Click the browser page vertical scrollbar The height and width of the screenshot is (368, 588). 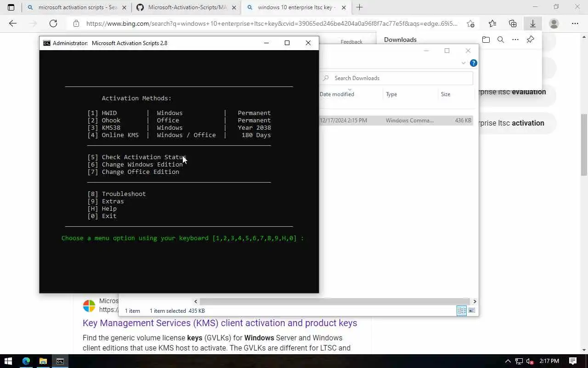(x=584, y=145)
